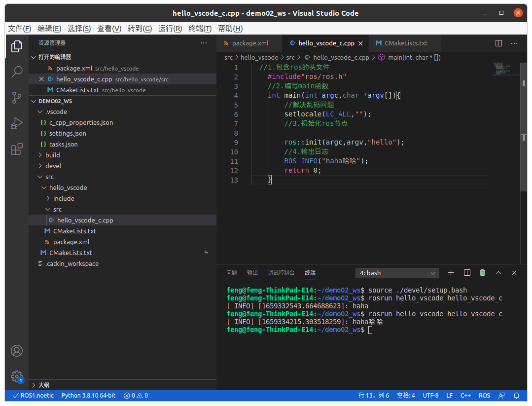Click the notifications bell in status bar
Screen dimensions: 532x406
516,395
